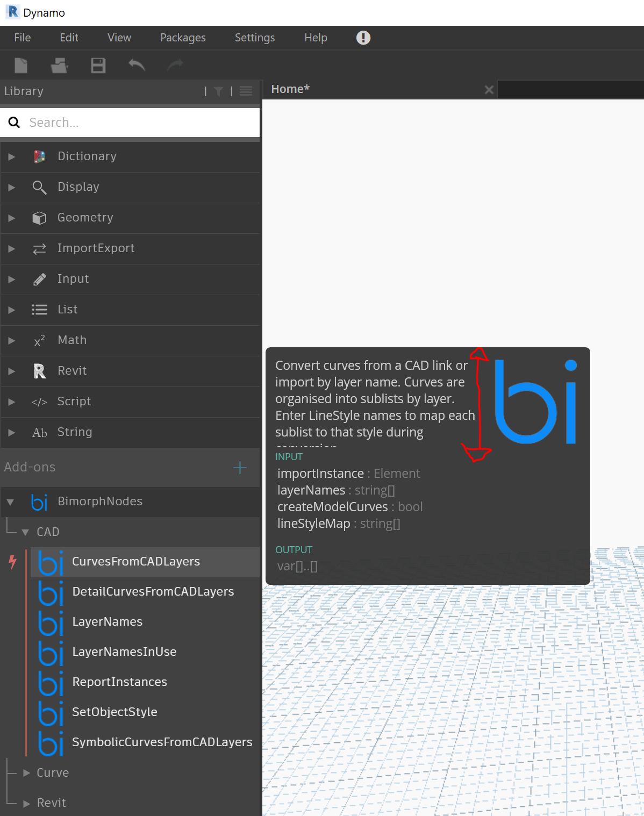Screen dimensions: 644x816
Task: Select the ReportInstances node
Action: click(x=145, y=683)
